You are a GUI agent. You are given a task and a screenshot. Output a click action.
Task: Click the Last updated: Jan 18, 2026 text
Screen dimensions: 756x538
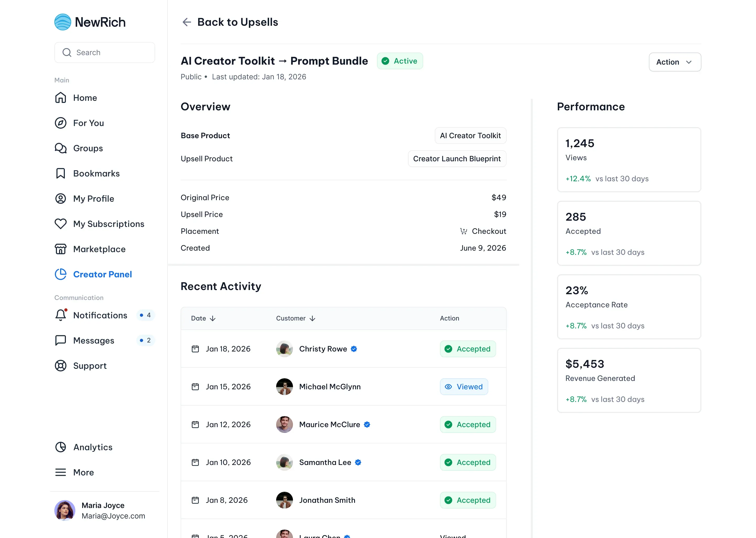[259, 76]
